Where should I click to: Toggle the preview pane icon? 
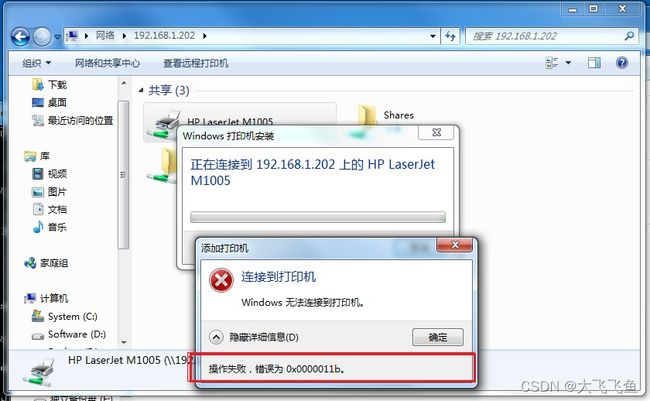[594, 63]
